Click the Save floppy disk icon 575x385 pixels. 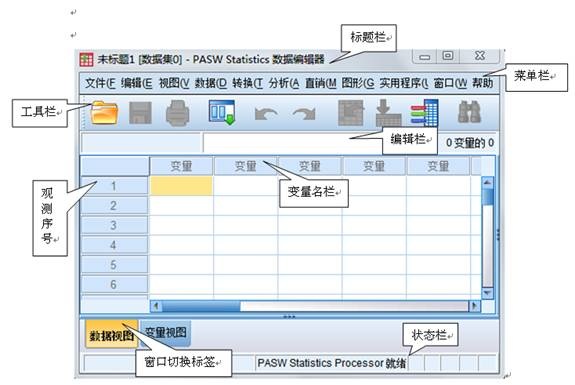[140, 113]
